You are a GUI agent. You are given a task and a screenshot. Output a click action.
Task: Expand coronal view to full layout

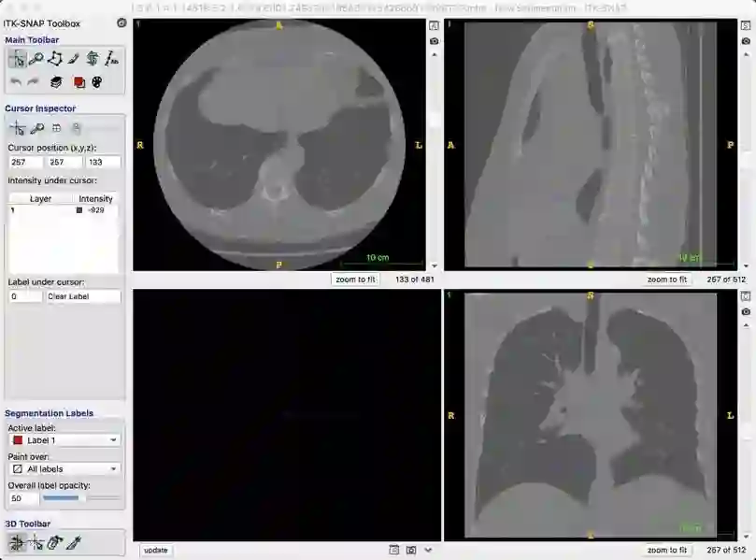tap(746, 296)
